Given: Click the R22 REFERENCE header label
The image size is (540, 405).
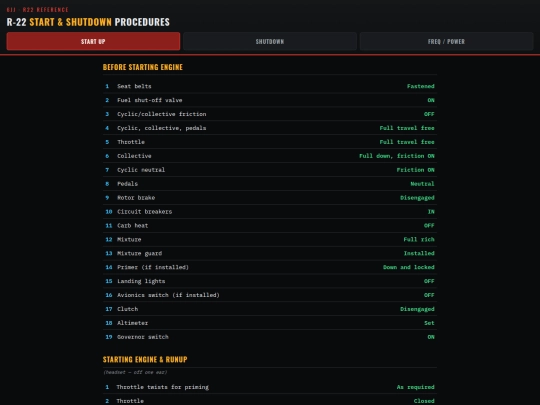Looking at the screenshot, I should coord(45,10).
